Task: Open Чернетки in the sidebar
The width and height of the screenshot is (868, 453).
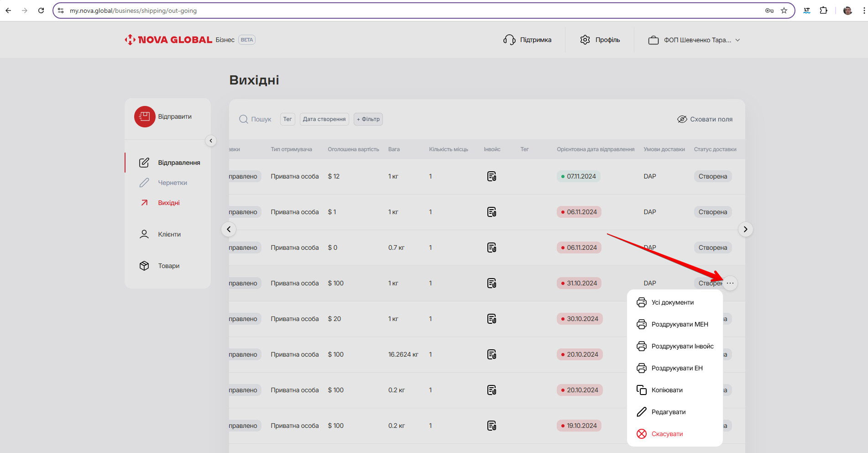Action: [x=172, y=183]
